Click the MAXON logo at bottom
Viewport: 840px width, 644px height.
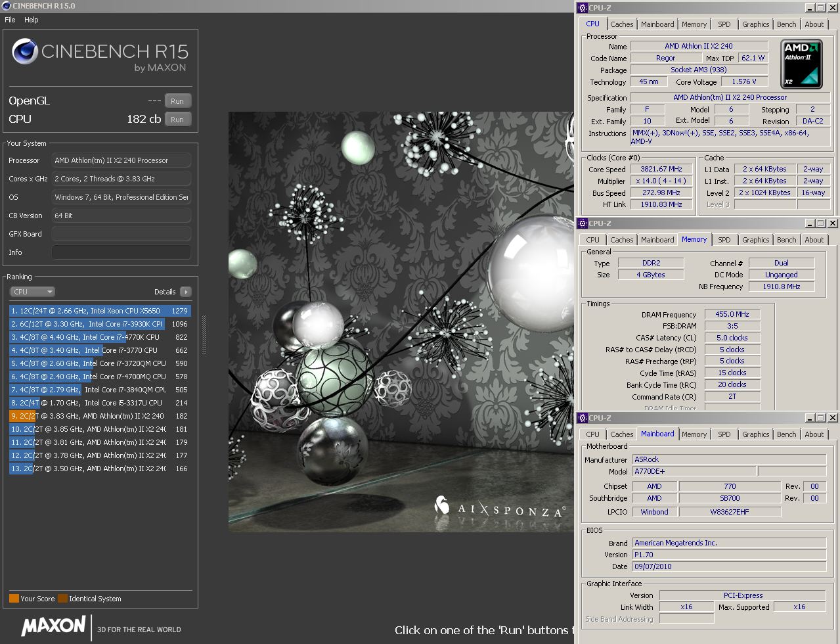pyautogui.click(x=54, y=626)
